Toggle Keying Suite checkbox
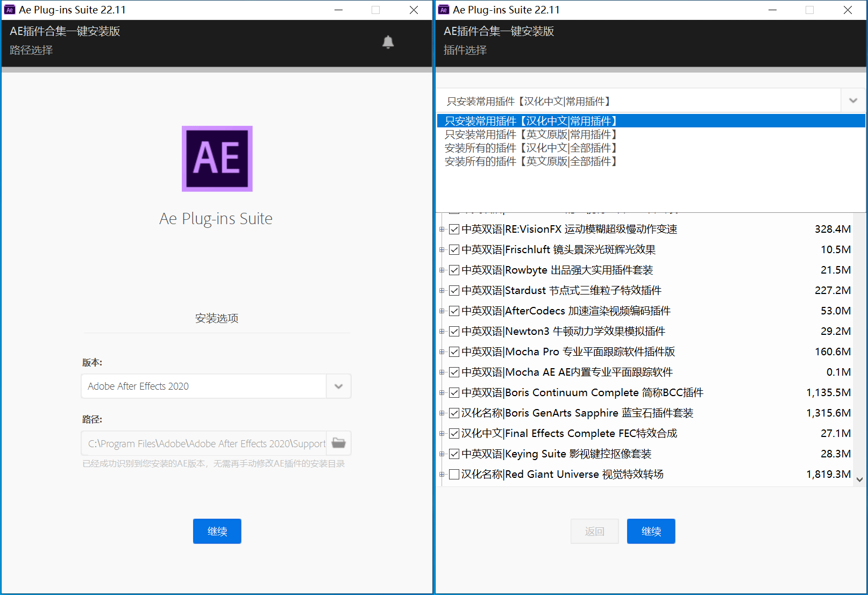This screenshot has width=868, height=595. [x=454, y=454]
